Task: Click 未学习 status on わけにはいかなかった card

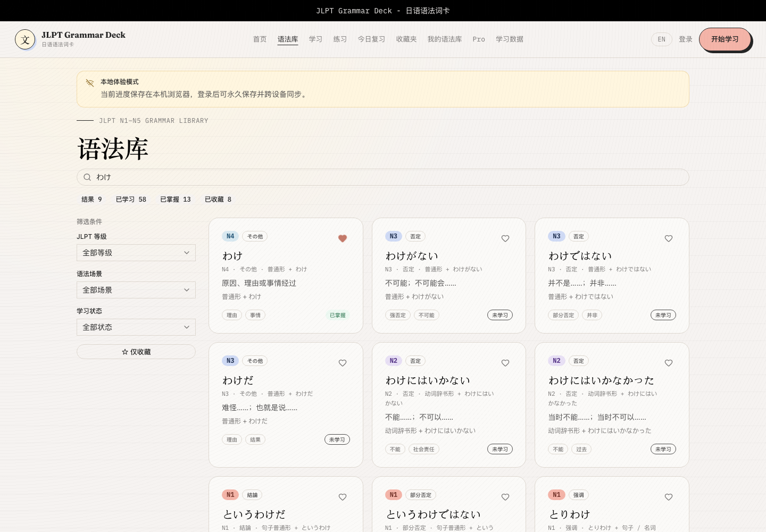Action: tap(663, 449)
